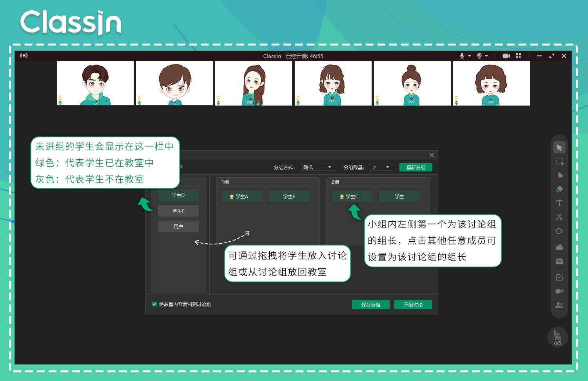The image size is (588, 381).
Task: Click group leader 学生C in group 2
Action: pyautogui.click(x=352, y=196)
